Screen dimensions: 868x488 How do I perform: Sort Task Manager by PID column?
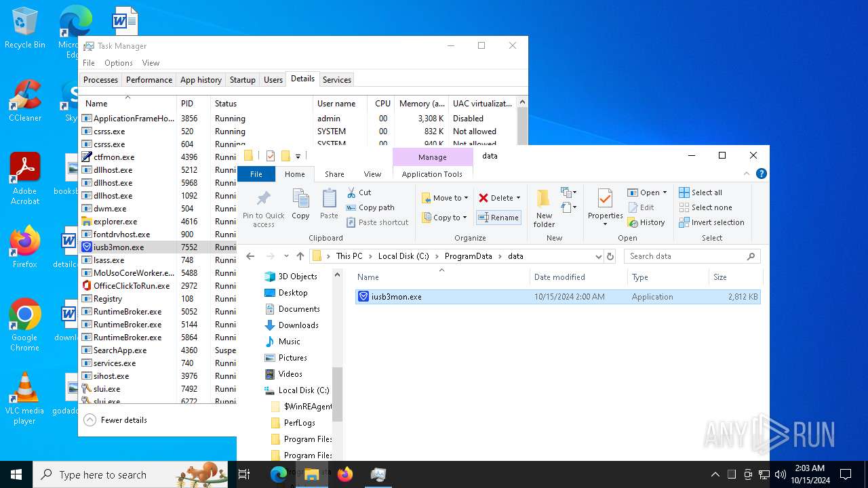click(193, 104)
